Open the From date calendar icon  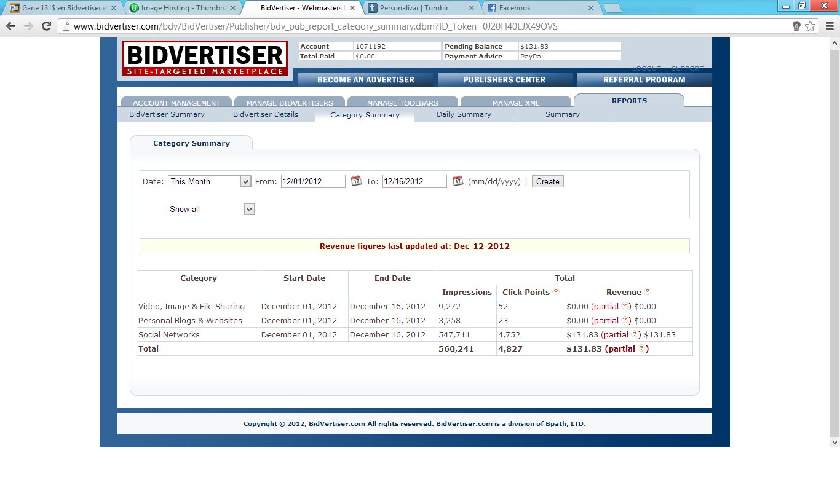tap(356, 181)
